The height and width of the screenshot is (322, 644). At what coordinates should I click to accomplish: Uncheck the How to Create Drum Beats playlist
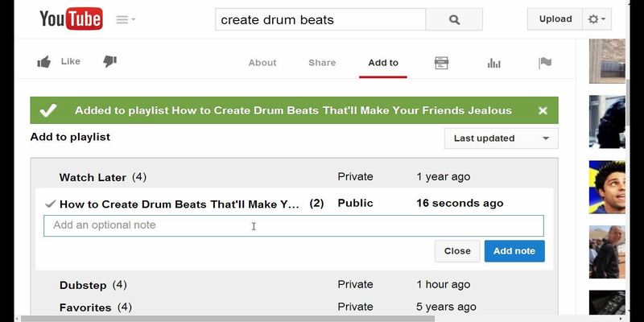pyautogui.click(x=51, y=204)
